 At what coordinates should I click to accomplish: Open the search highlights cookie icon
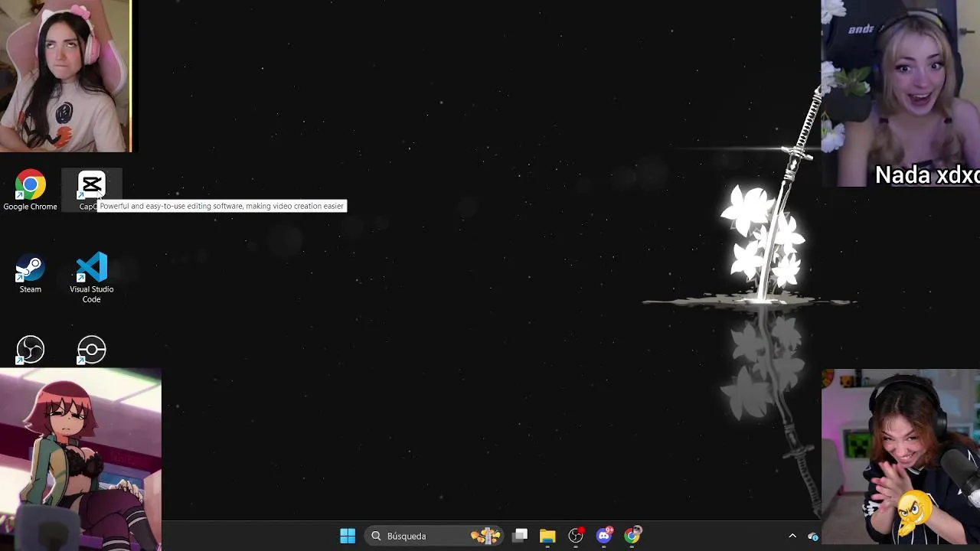pyautogui.click(x=485, y=536)
